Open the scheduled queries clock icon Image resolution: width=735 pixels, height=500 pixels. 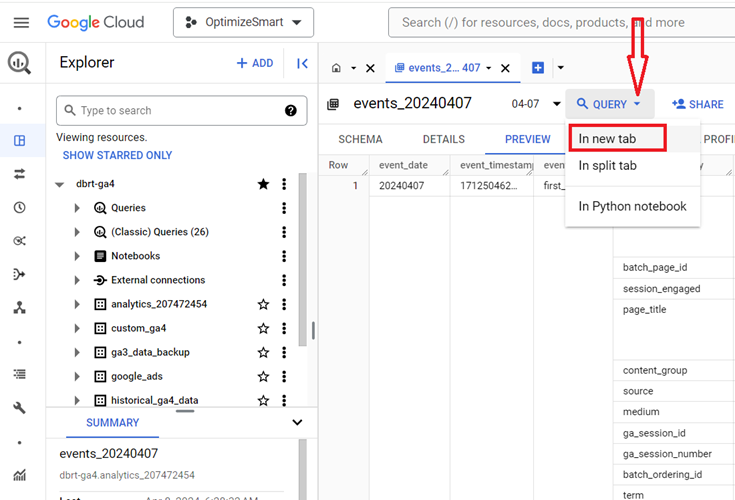pos(19,207)
